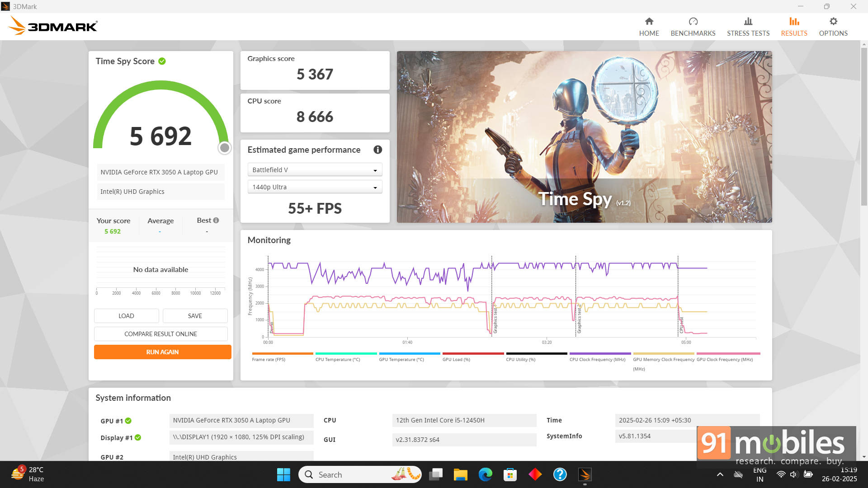Screen dimensions: 868x488
Task: Click the CPU score value 8 666
Action: [315, 117]
